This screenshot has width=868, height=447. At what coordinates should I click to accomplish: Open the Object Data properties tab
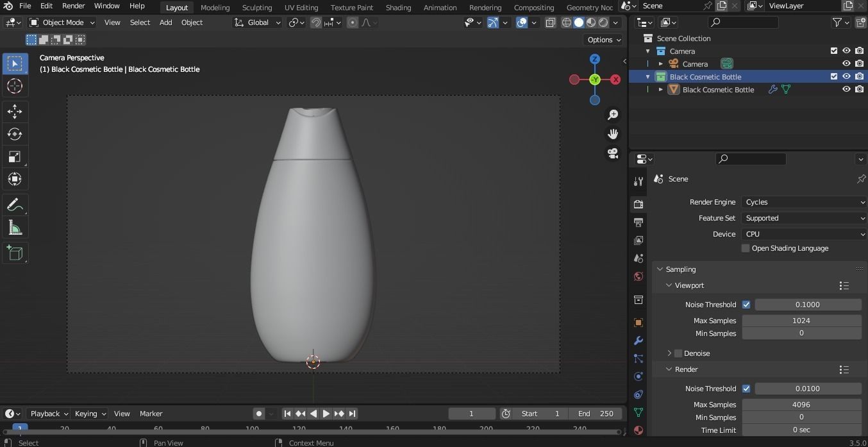[x=638, y=412]
